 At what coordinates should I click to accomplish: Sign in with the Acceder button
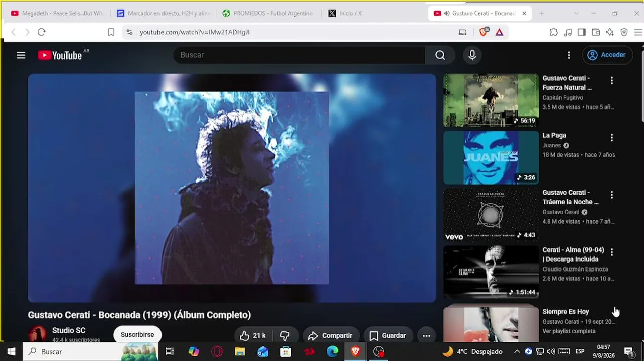point(607,55)
